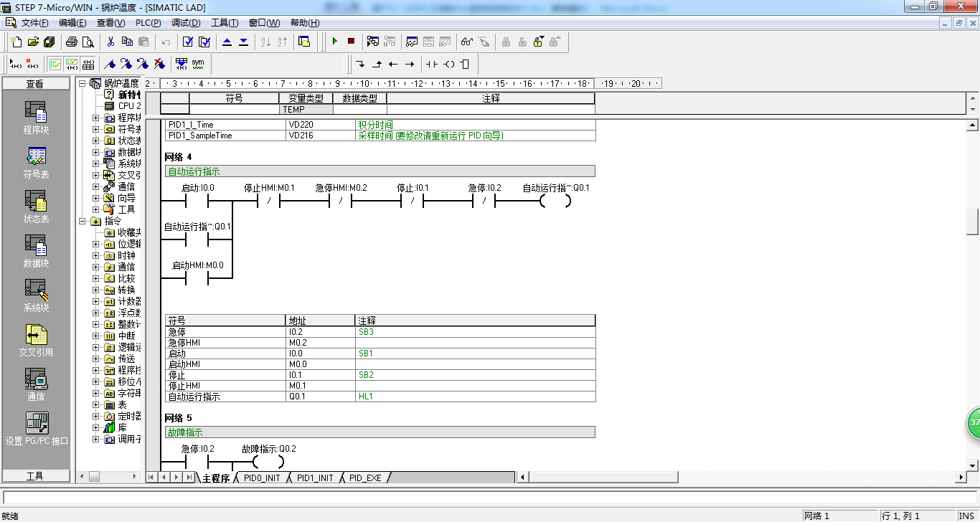
Task: Click the editor vertical scrollbar thumb
Action: pyautogui.click(x=973, y=222)
